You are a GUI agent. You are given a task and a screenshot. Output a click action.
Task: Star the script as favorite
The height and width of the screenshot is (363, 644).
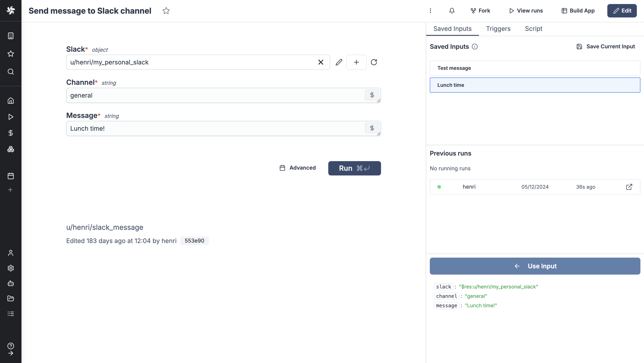(166, 11)
